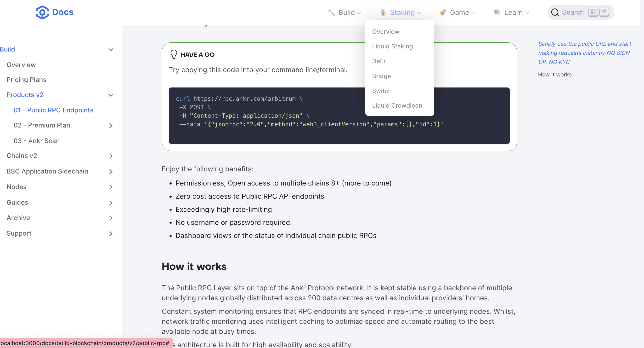The height and width of the screenshot is (348, 644).
Task: Click the lightbulb icon in Have A Go
Action: 174,54
